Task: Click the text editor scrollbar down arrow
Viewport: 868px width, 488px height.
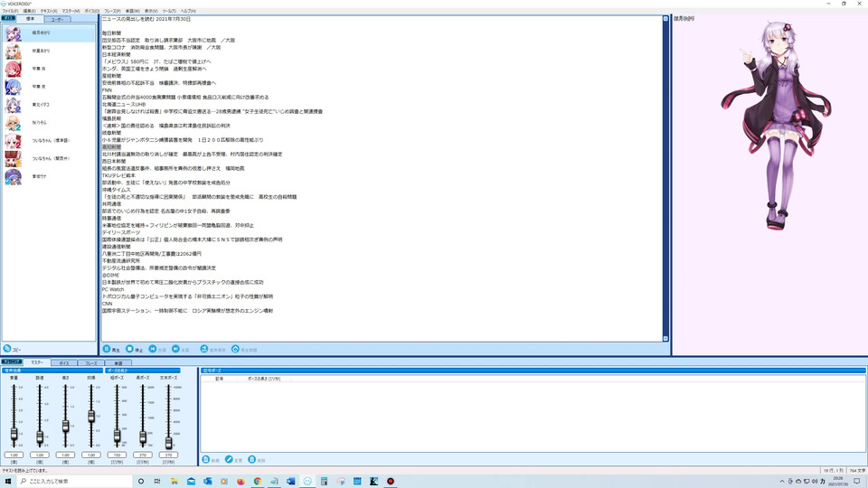Action: tap(665, 339)
